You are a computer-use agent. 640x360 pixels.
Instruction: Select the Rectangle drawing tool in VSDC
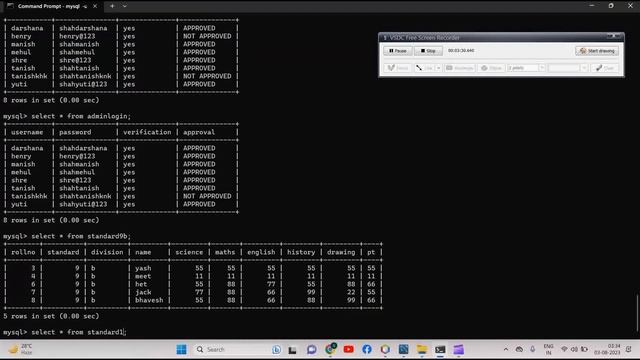[x=459, y=68]
